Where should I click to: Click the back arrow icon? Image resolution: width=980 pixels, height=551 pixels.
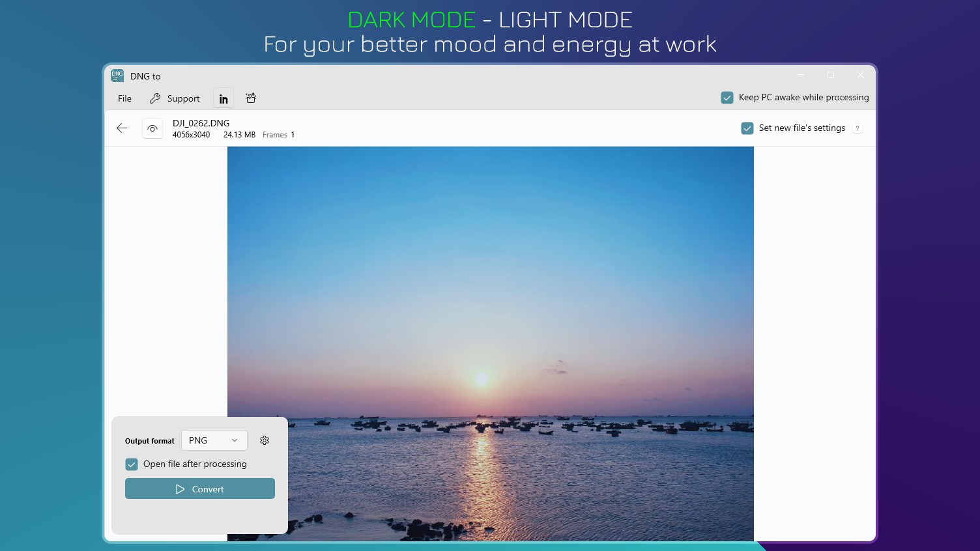(122, 128)
